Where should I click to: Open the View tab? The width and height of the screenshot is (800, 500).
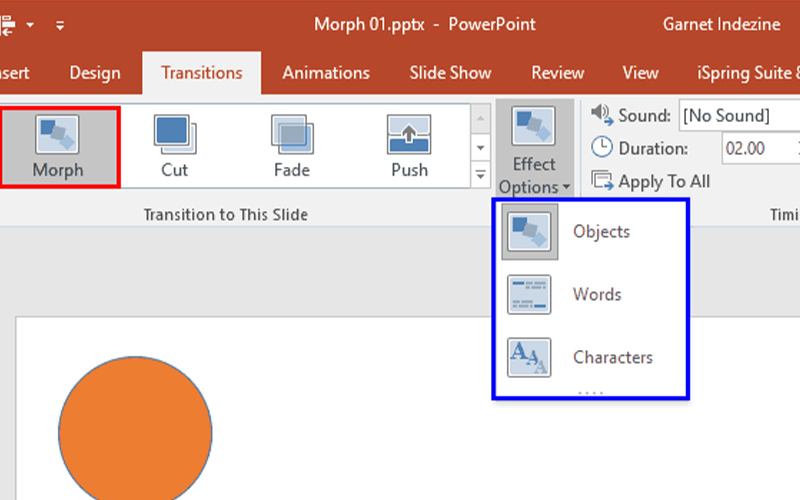(x=640, y=73)
